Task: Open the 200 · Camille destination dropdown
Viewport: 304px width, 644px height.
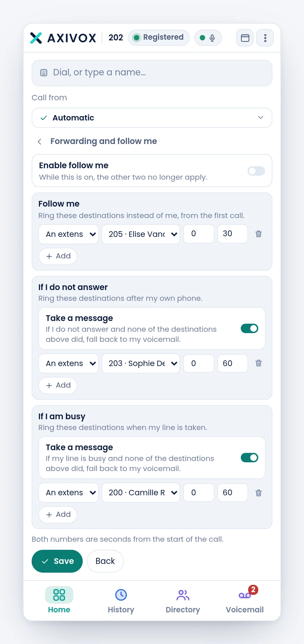Action: (x=141, y=493)
